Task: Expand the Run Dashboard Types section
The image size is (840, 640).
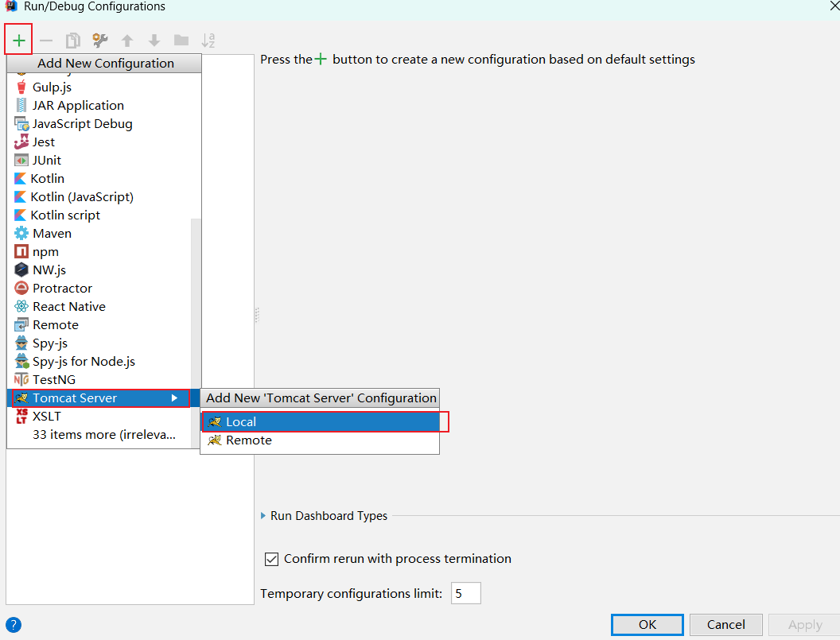Action: (x=263, y=516)
